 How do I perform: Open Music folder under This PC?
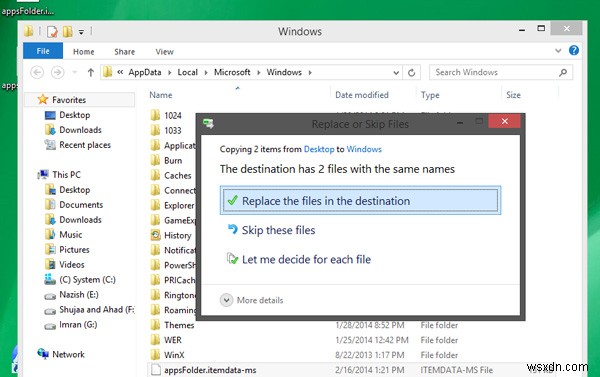point(71,234)
